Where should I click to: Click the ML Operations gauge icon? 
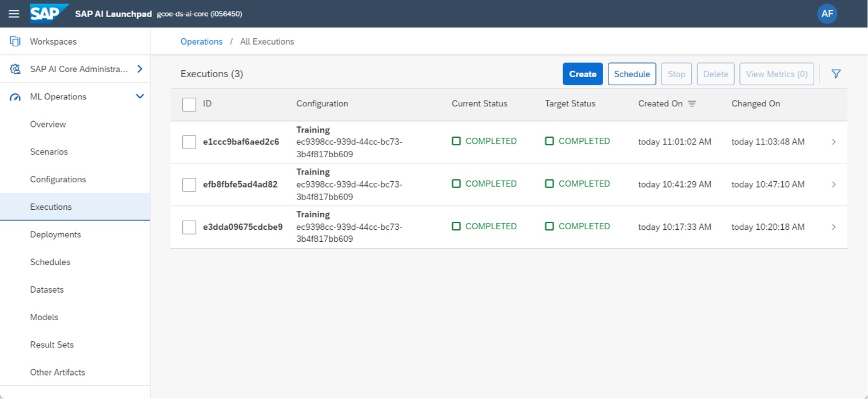pos(15,97)
